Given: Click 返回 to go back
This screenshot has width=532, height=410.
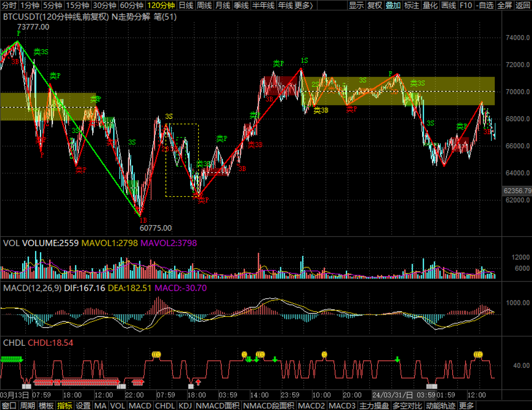Looking at the screenshot, I should (523, 5).
